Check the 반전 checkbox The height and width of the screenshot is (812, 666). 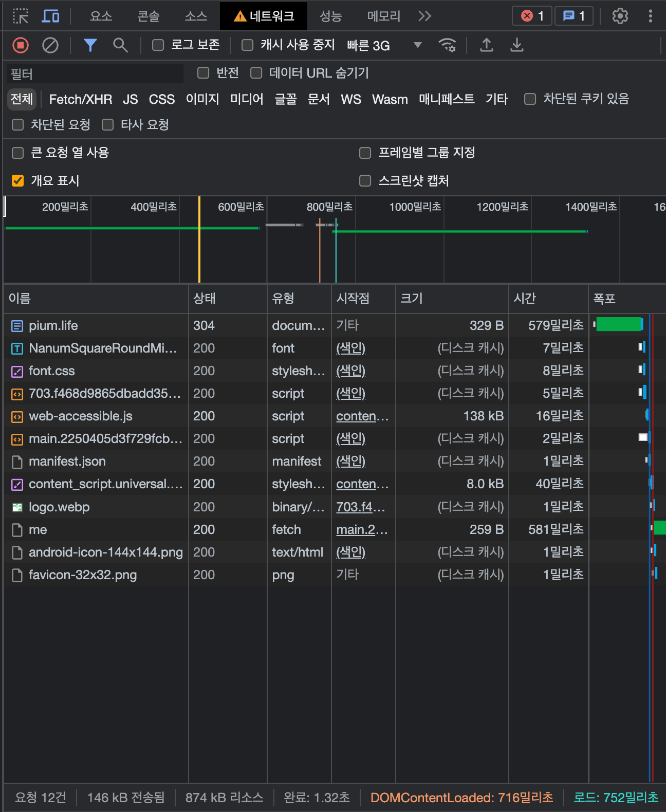(x=203, y=73)
